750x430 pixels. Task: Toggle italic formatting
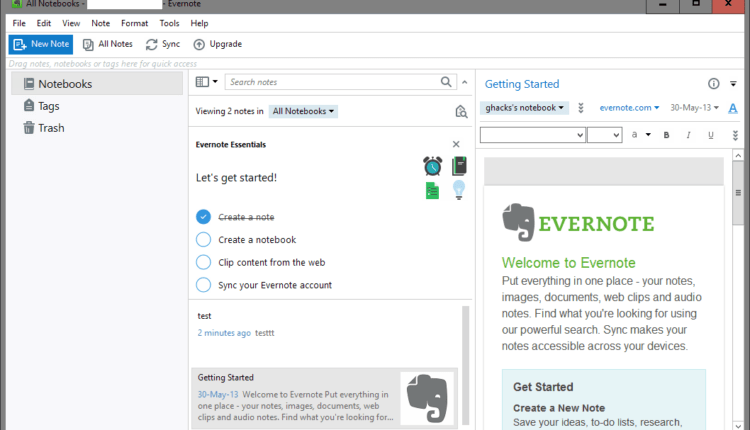[688, 135]
